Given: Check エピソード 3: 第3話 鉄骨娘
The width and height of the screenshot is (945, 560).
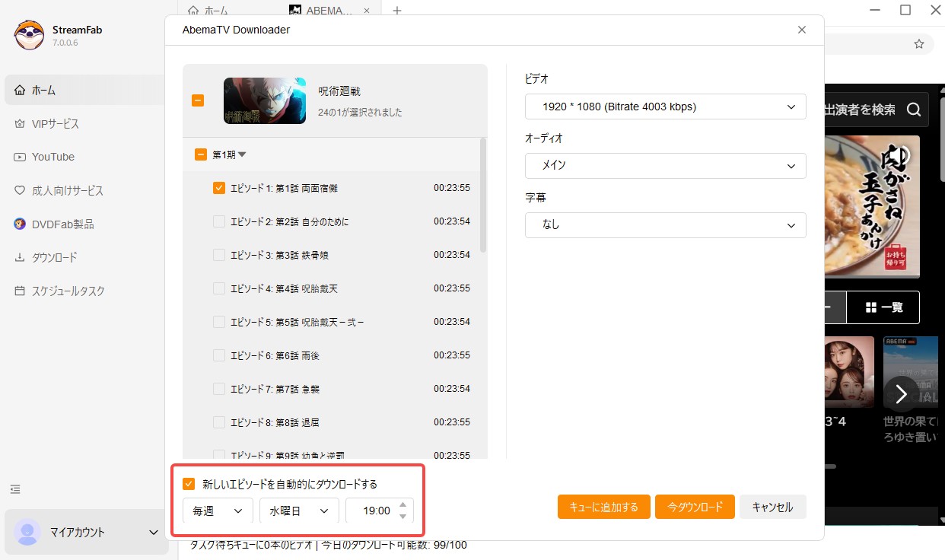Looking at the screenshot, I should pyautogui.click(x=218, y=254).
